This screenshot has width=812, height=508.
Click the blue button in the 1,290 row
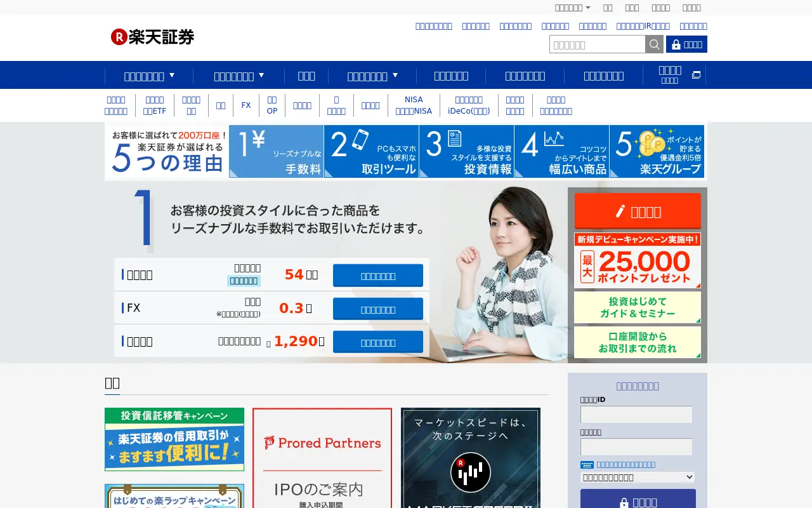coord(378,342)
